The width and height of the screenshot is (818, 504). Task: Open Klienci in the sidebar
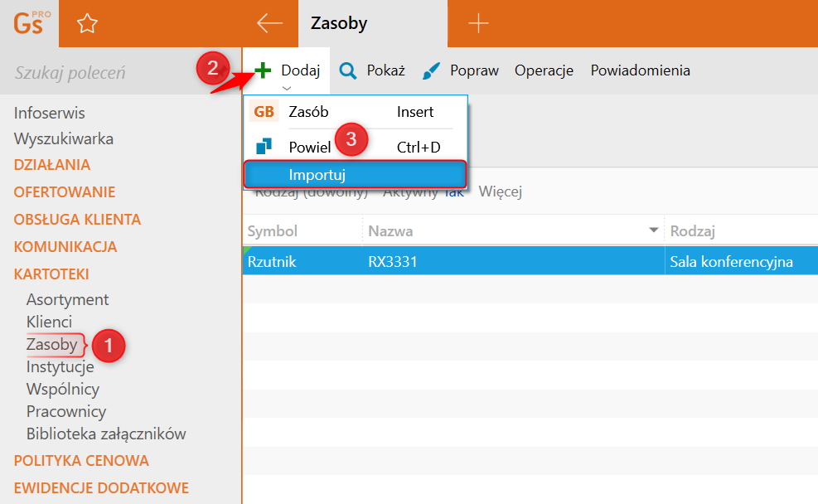49,322
